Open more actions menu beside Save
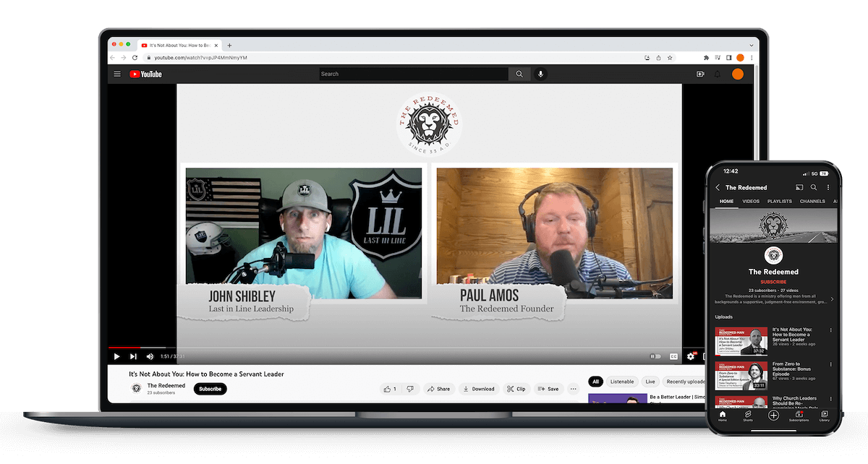 [x=574, y=389]
